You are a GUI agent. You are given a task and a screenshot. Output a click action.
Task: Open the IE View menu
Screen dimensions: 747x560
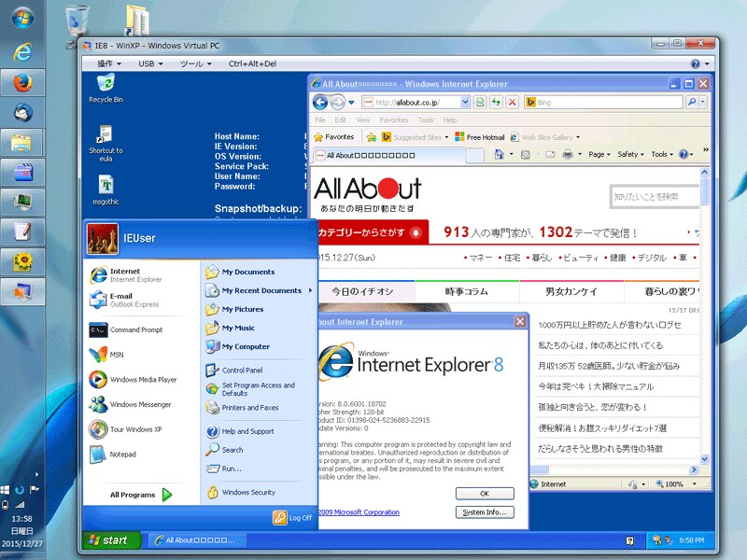[363, 120]
